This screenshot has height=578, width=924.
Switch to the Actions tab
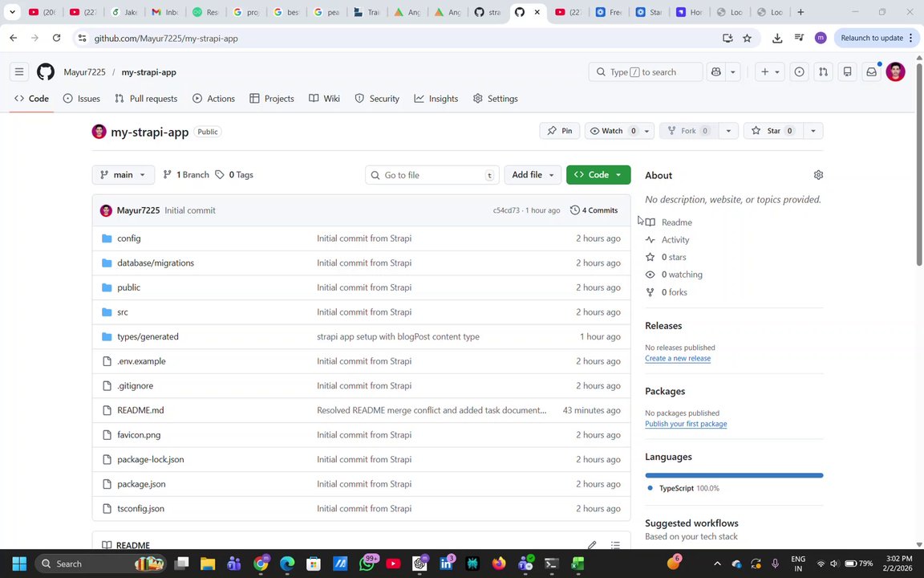tap(214, 99)
